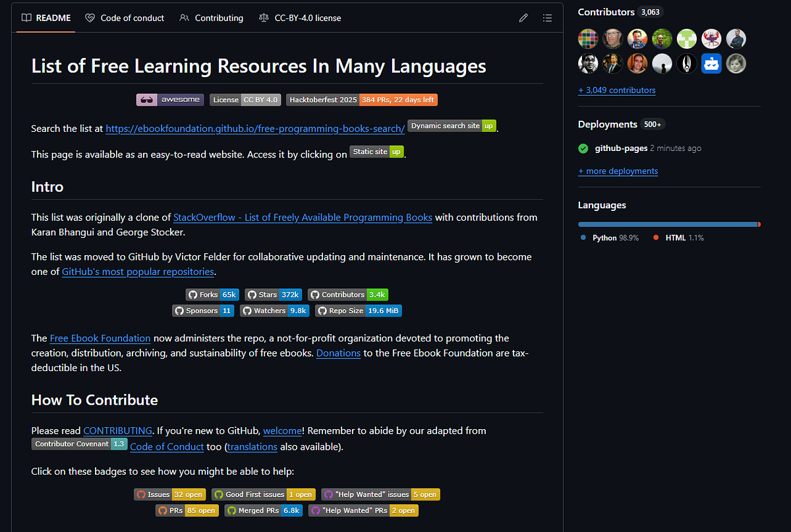This screenshot has width=791, height=532.
Task: Open the Free Ebook Foundation link
Action: 100,338
